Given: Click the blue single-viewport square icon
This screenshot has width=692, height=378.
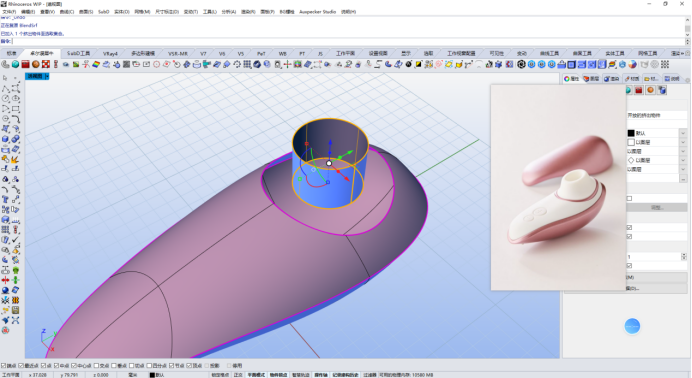Looking at the screenshot, I should (572, 64).
